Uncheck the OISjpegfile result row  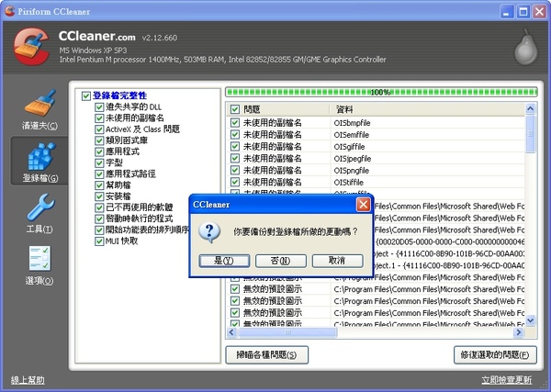(235, 159)
